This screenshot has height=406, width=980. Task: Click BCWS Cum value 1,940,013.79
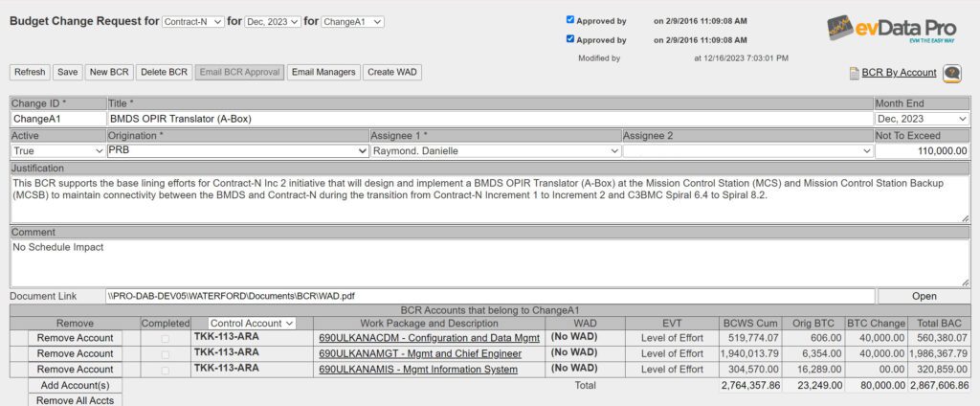(x=750, y=353)
